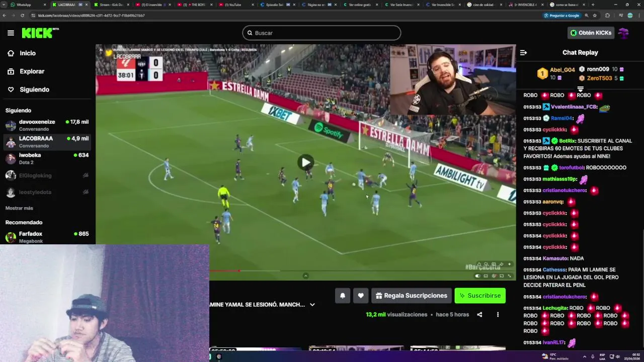Click the Obtén KICKs button
The image size is (644, 362).
(x=591, y=33)
